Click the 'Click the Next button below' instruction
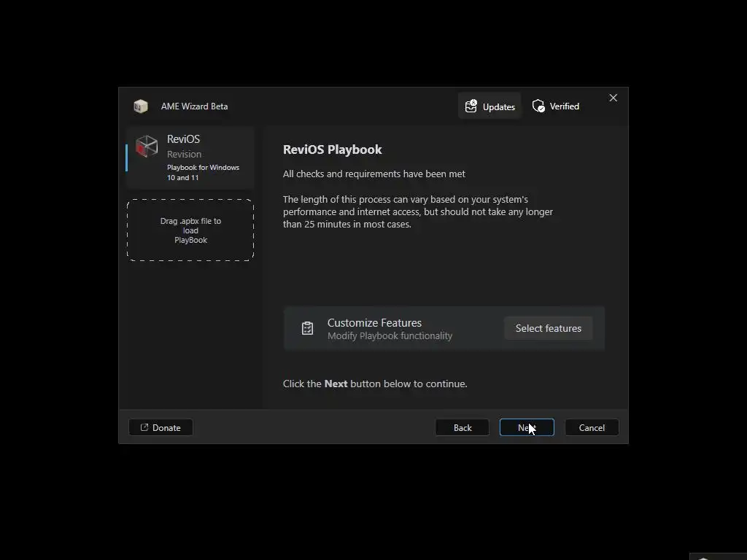Image resolution: width=747 pixels, height=560 pixels. click(375, 384)
